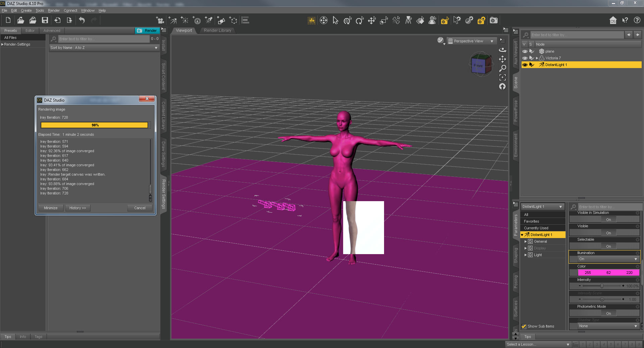Click the New Scene icon
This screenshot has width=644, height=348.
click(8, 20)
